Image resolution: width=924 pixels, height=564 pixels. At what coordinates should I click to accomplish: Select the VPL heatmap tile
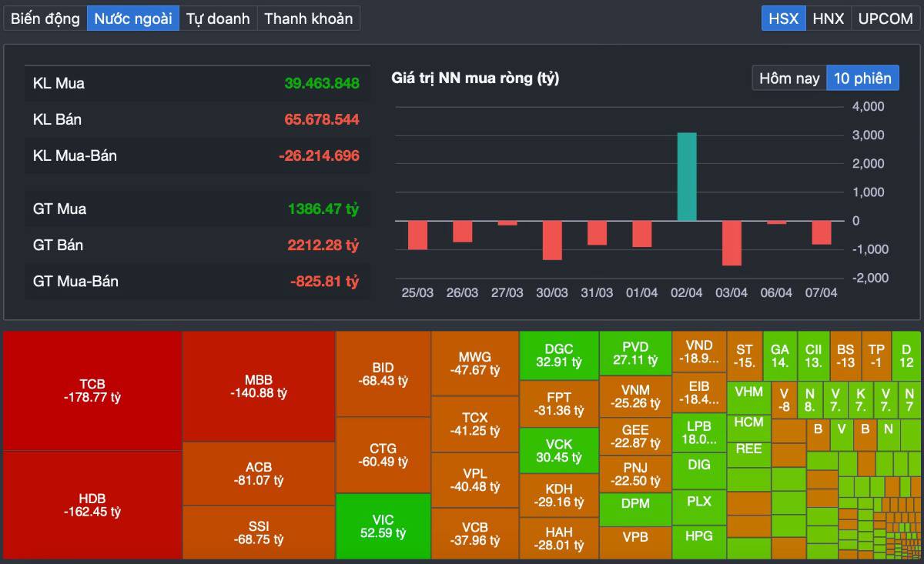click(475, 480)
